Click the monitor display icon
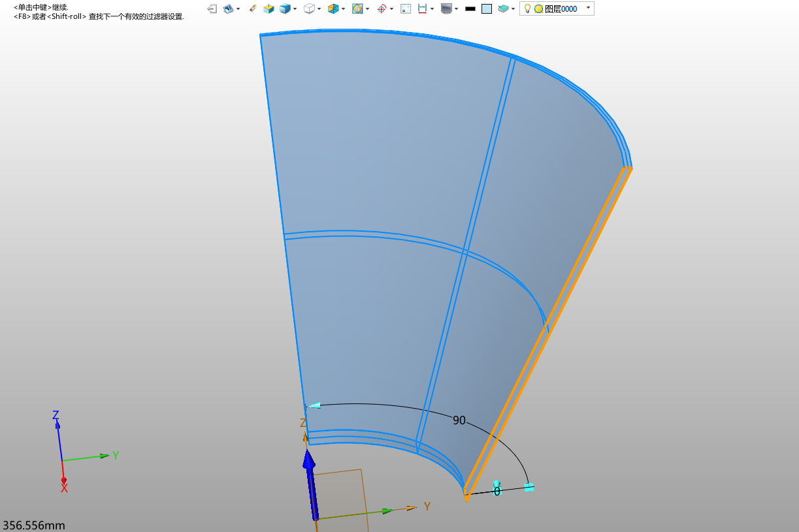This screenshot has height=532, width=799. 446,9
